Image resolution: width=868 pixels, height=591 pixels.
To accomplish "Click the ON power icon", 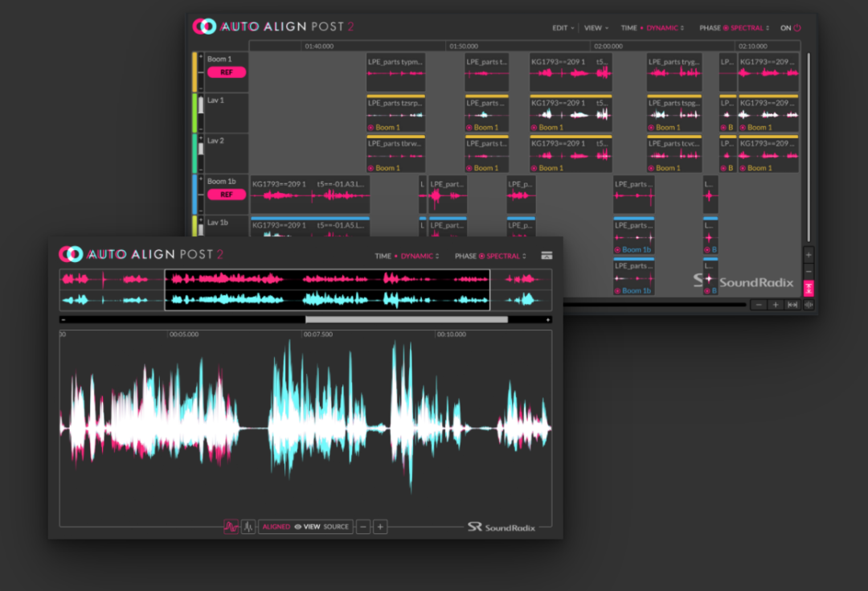I will tap(796, 28).
